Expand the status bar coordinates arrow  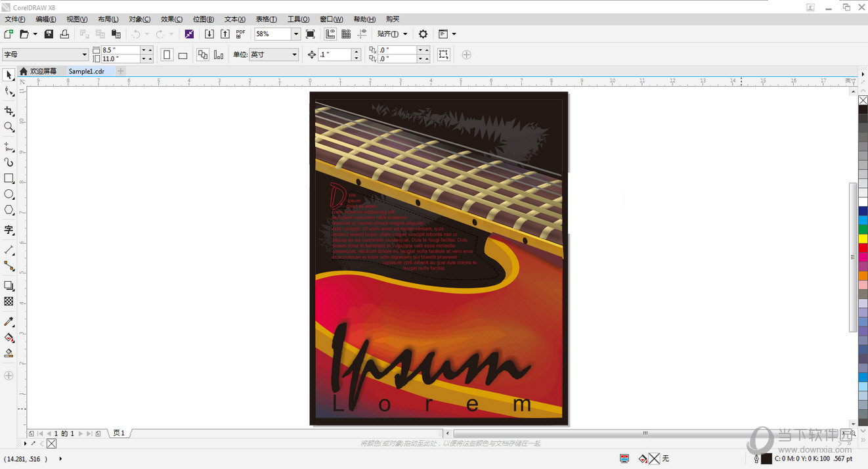(x=61, y=458)
